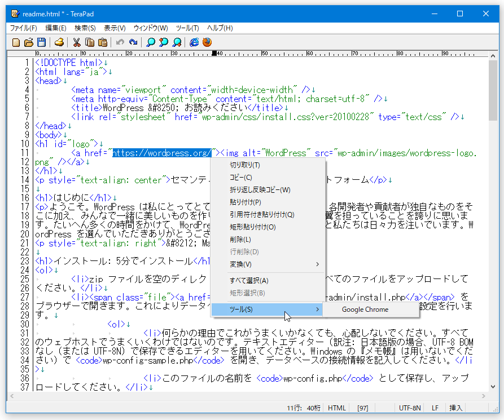Choose 削除(L) in the context menu
The image size is (504, 420).
268,240
